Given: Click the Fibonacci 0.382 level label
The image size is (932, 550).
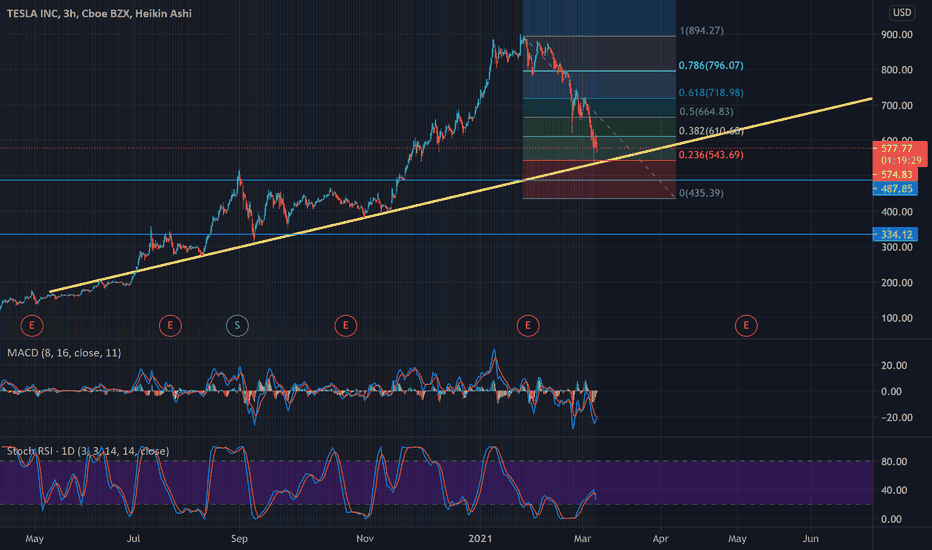Looking at the screenshot, I should (x=711, y=131).
